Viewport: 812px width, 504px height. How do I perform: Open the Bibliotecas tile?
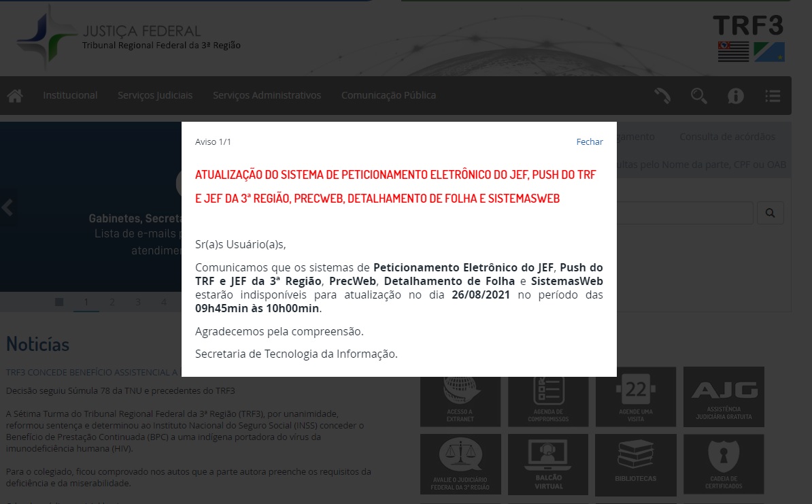point(636,465)
